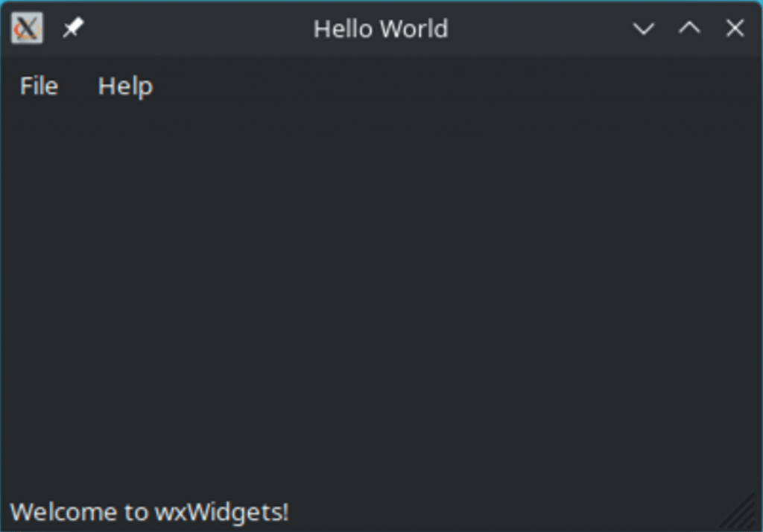Maximize window using the up chevron
This screenshot has height=532, width=763.
point(689,28)
